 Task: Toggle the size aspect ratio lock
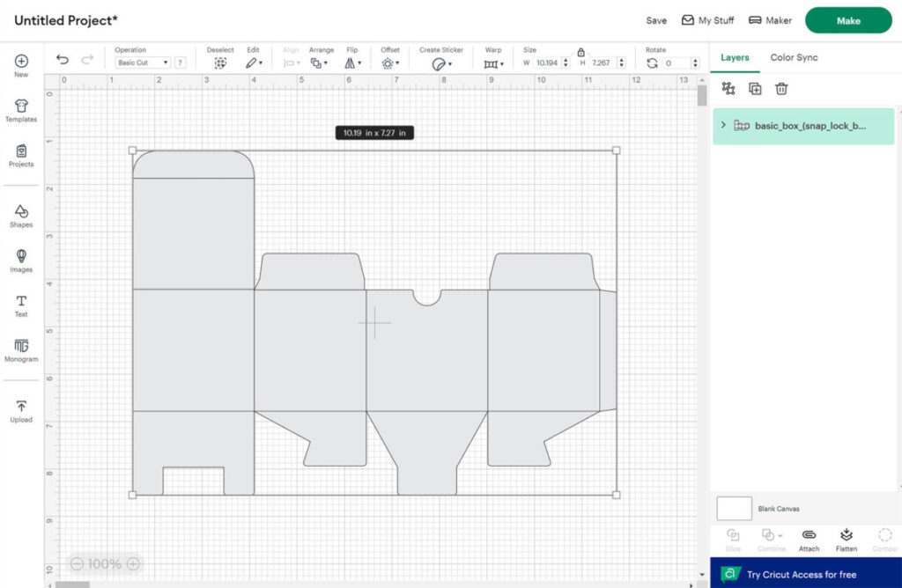580,52
